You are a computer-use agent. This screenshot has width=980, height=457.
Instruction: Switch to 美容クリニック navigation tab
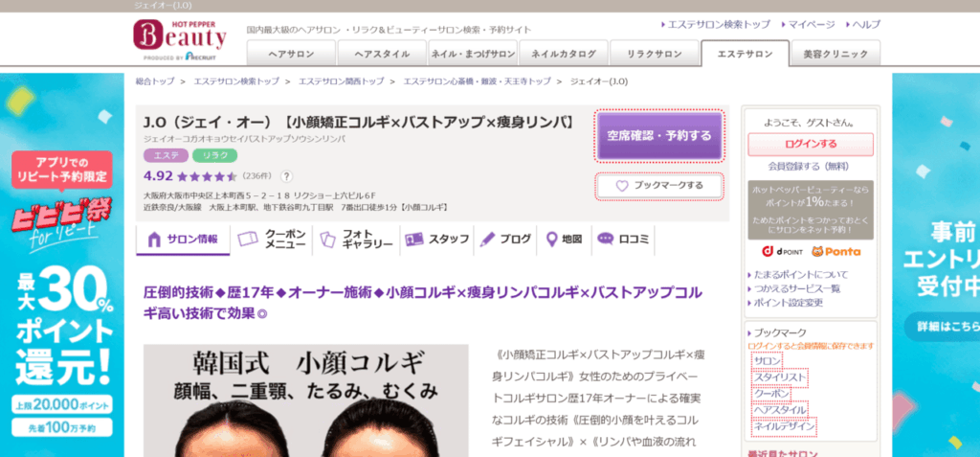835,54
